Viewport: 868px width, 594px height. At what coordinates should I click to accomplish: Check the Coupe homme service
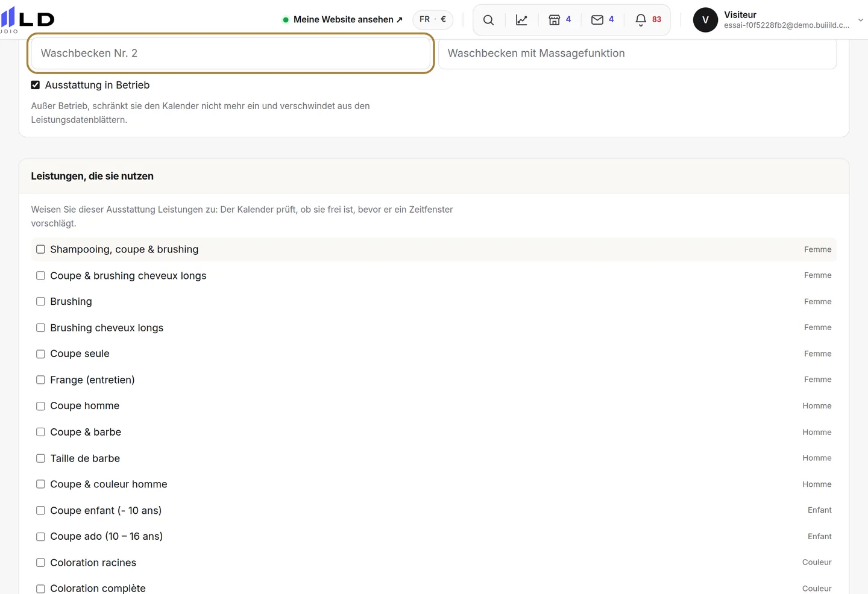coord(40,406)
